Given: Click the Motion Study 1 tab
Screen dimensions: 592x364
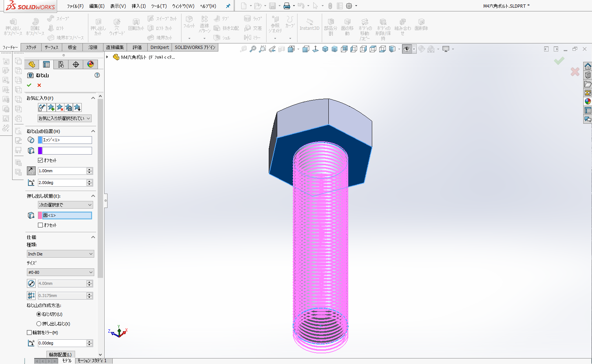Looking at the screenshot, I should click(92, 361).
